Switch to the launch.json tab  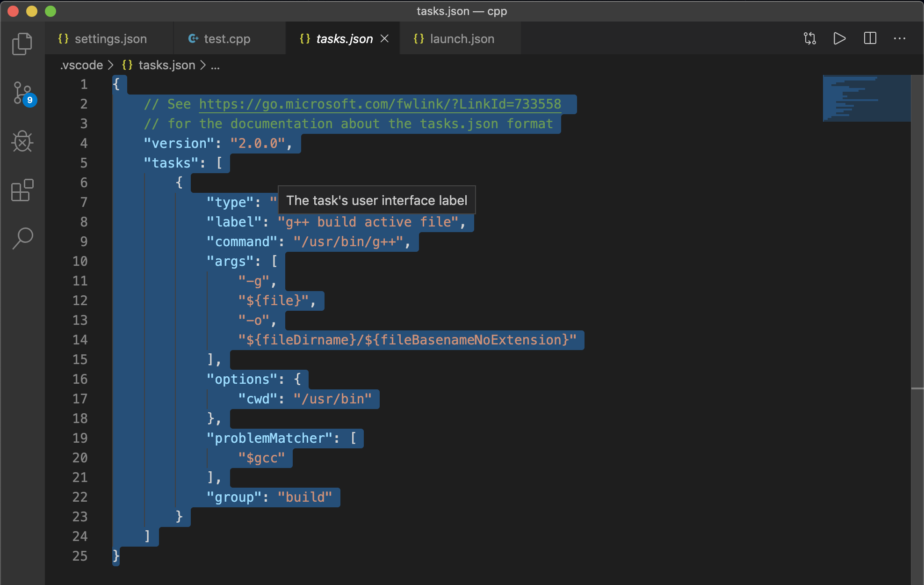coord(462,39)
